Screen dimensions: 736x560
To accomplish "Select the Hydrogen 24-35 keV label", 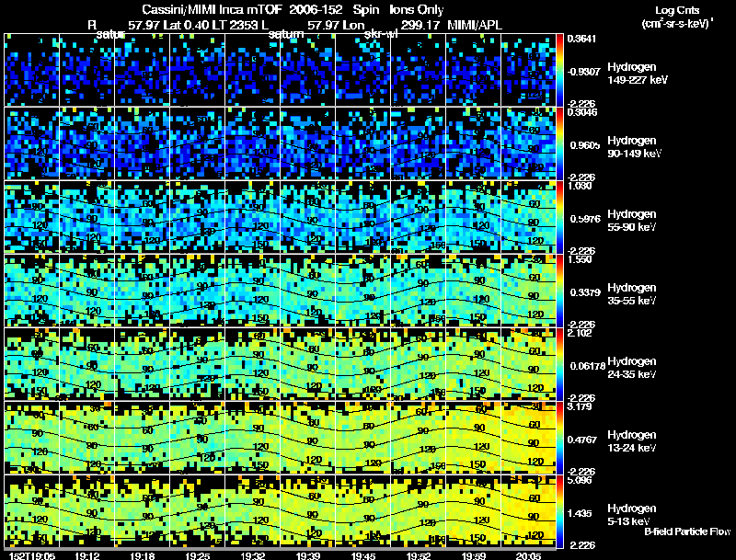I will coord(632,368).
